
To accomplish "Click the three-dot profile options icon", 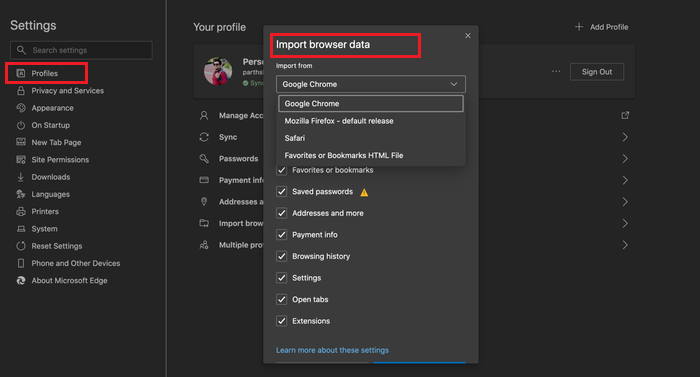I will point(556,71).
